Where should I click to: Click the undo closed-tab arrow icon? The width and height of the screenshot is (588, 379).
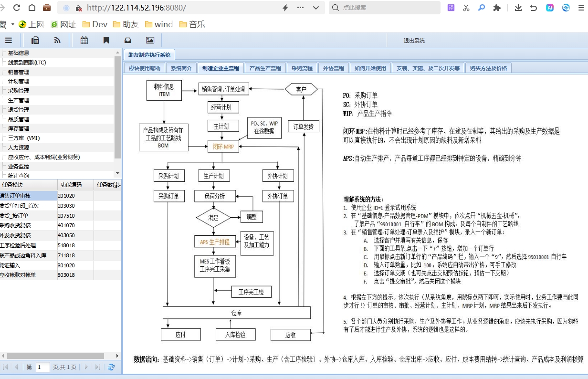pos(534,8)
